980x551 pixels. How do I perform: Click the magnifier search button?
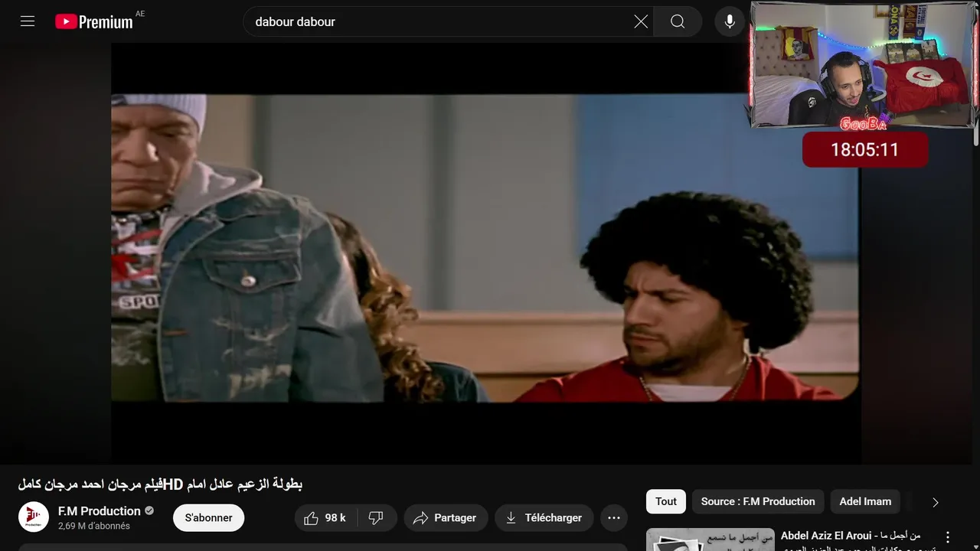[x=678, y=21]
